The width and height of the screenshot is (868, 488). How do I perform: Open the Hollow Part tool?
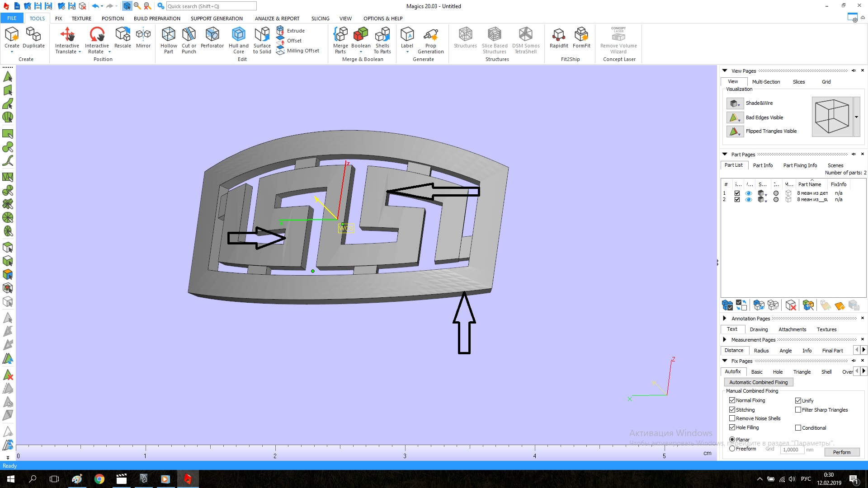(169, 40)
